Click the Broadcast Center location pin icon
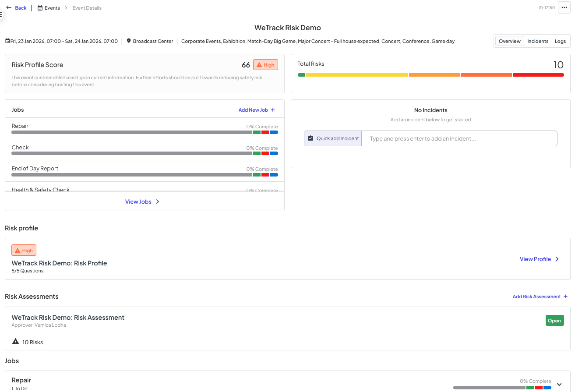Viewport: 575px width, 392px height. pos(129,41)
